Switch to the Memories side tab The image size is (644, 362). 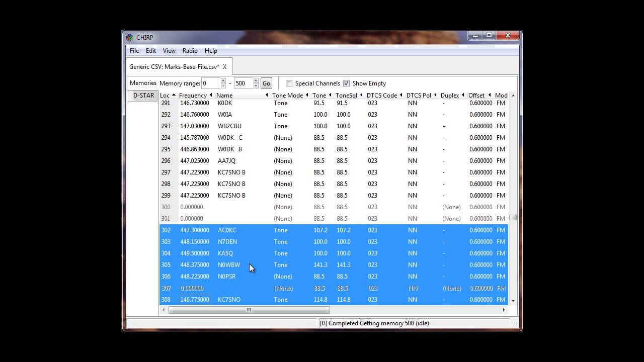(x=143, y=83)
